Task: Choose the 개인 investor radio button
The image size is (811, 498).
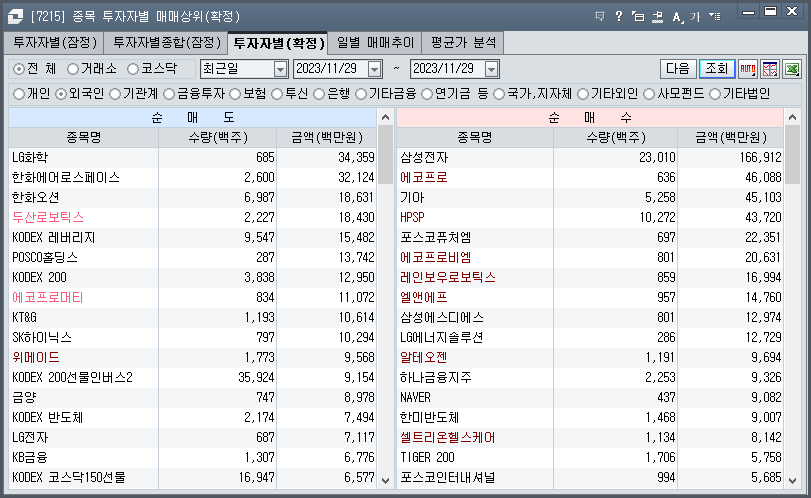Action: click(19, 94)
